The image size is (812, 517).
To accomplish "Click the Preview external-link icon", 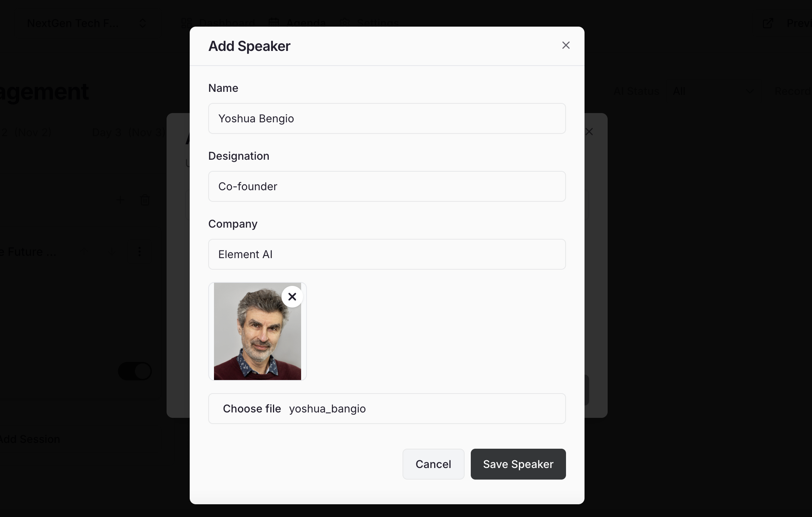I will 767,23.
